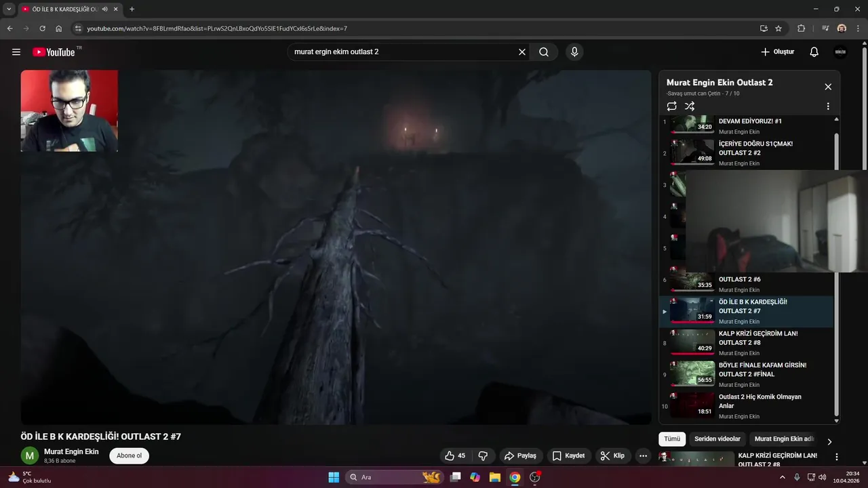Open the notifications bell
This screenshot has height=488, width=868.
pyautogui.click(x=814, y=52)
